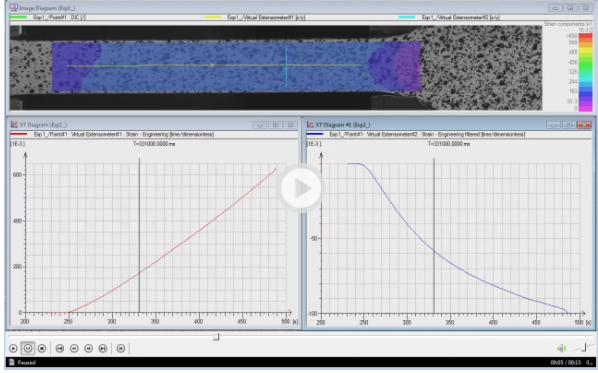This screenshot has width=598, height=373.
Task: Click the pause button in playback toolbar
Action: (27, 348)
